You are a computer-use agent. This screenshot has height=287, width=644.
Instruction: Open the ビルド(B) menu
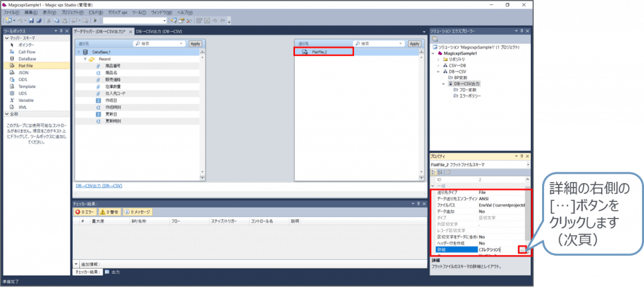(96, 13)
